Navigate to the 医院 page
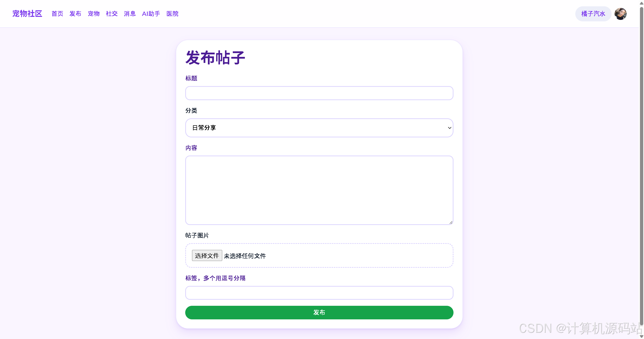The width and height of the screenshot is (644, 339). tap(172, 14)
